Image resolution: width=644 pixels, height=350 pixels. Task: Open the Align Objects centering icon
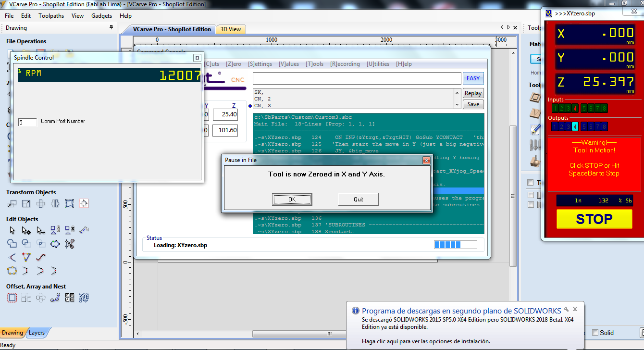84,204
